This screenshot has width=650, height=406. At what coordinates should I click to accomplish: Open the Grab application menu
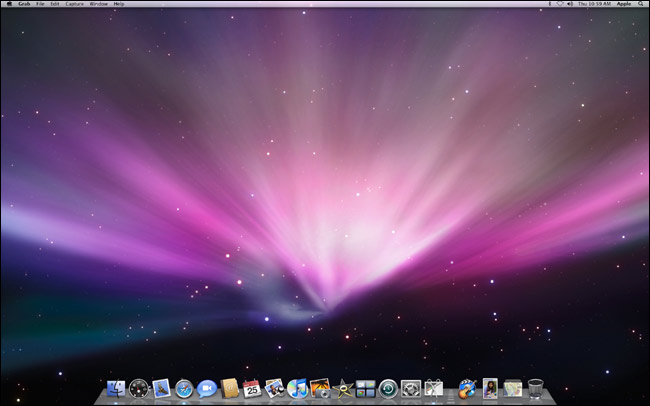pos(24,4)
